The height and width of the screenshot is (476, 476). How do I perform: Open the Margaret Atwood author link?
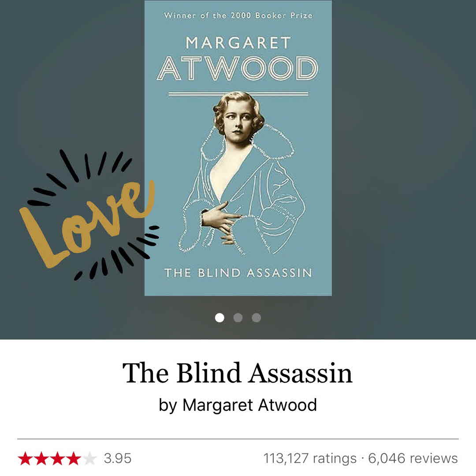click(249, 405)
